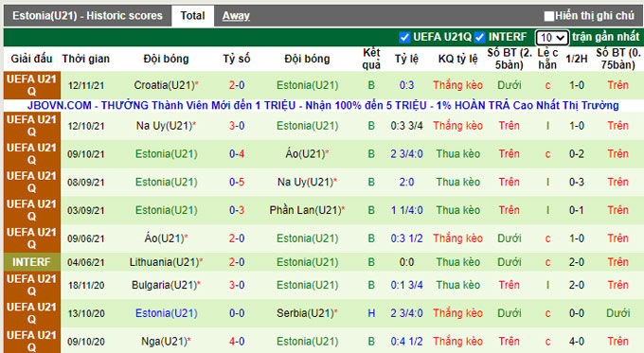Viewport: 644px width, 353px height.
Task: Click the KQ tỷ lệ column header
Action: (x=457, y=59)
